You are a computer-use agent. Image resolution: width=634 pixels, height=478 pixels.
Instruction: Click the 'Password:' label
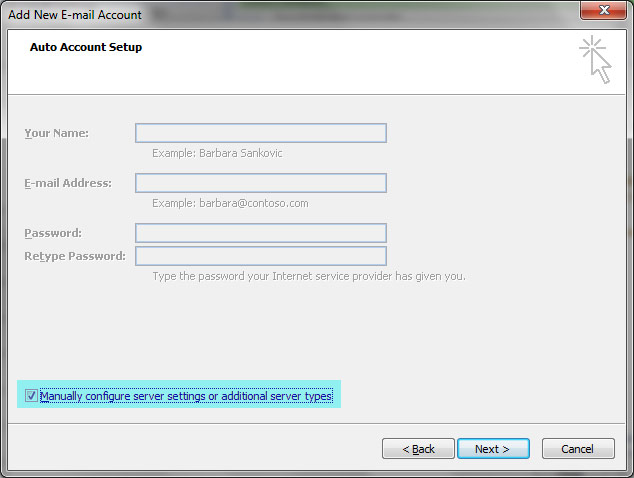[x=53, y=233]
